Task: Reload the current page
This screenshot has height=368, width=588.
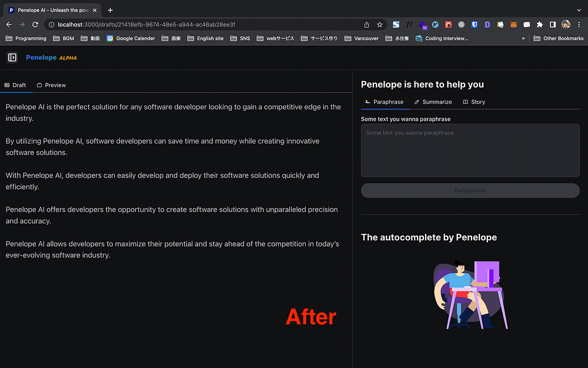Action: tap(35, 24)
